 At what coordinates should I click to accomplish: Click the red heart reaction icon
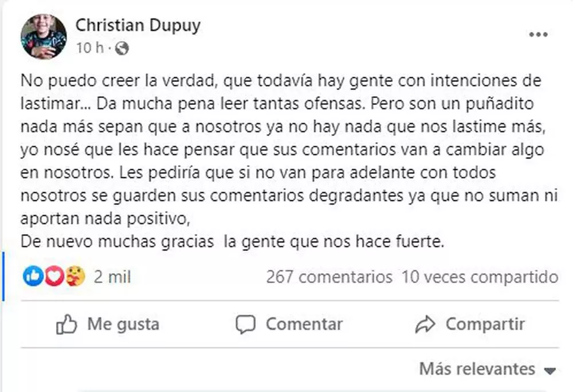point(53,277)
